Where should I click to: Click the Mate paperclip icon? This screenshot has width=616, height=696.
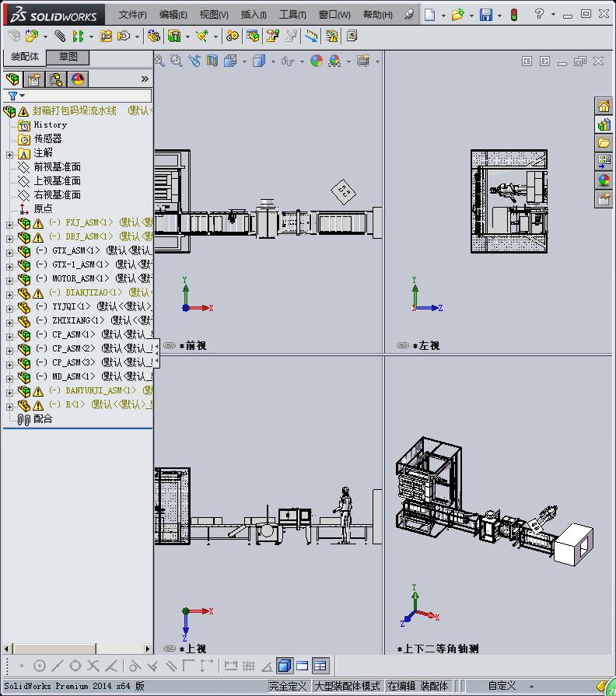click(60, 36)
